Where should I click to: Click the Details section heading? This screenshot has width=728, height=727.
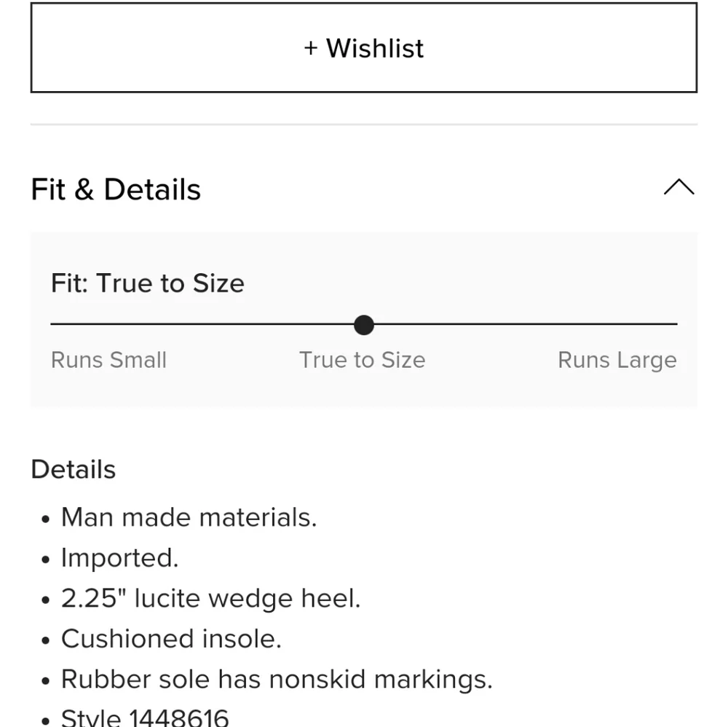pyautogui.click(x=73, y=469)
